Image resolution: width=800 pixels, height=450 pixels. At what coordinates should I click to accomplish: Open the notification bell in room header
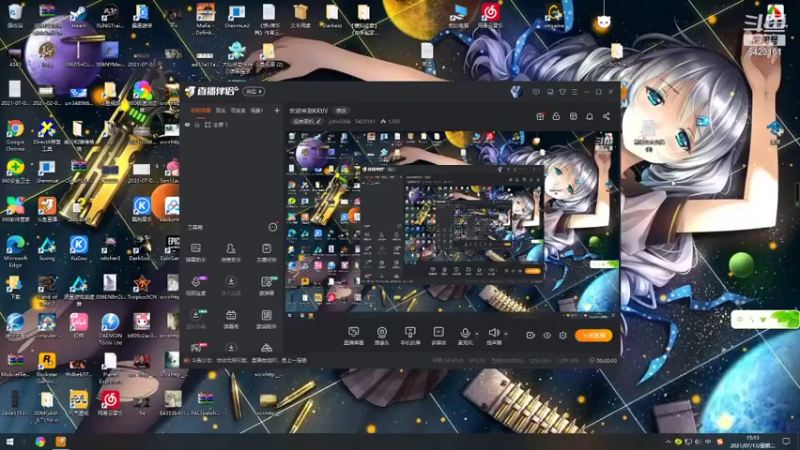589,116
